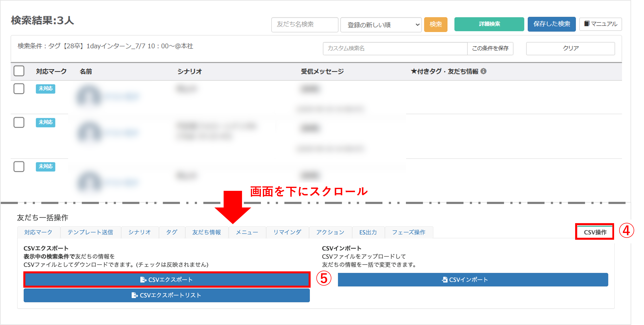Toggle the select-all header checkbox
644x325 pixels.
[19, 71]
